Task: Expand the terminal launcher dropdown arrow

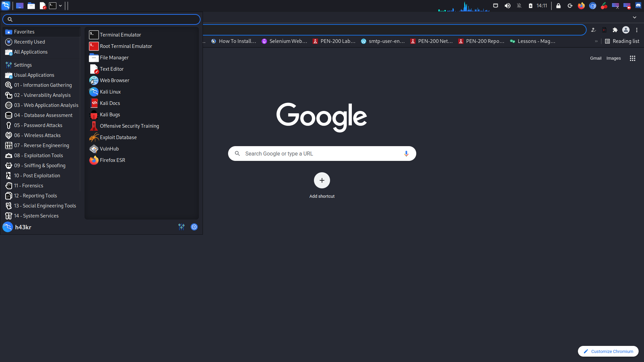Action: coord(60,6)
